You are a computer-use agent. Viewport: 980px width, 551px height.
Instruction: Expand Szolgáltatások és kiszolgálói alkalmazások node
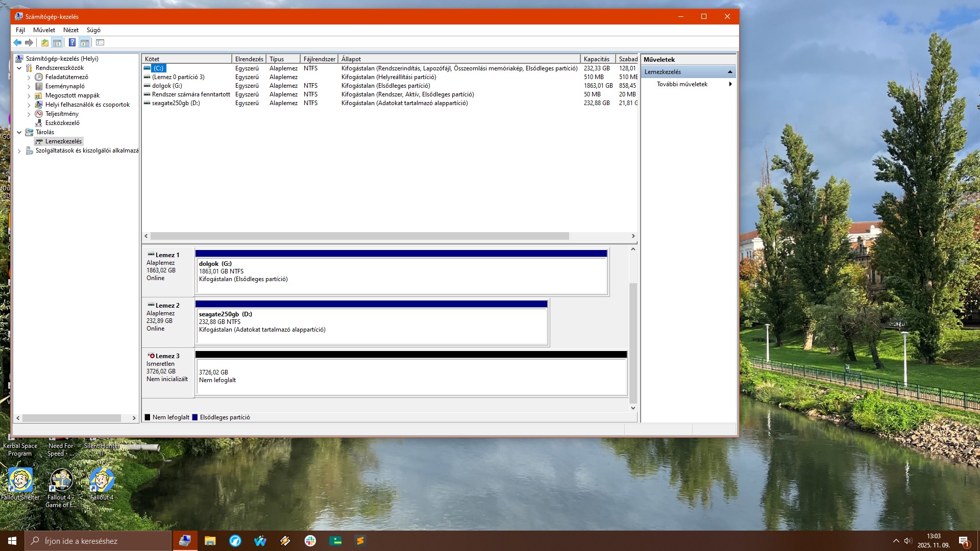pos(19,151)
